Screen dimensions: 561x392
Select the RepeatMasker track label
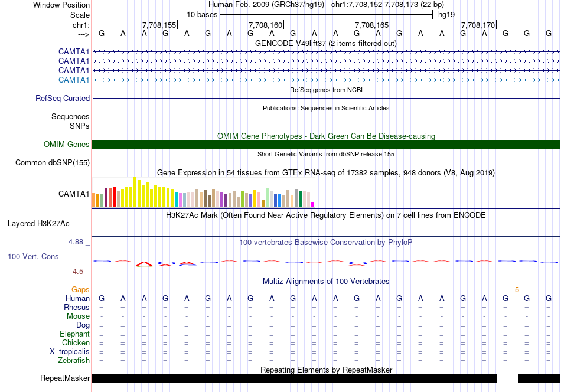(65, 378)
